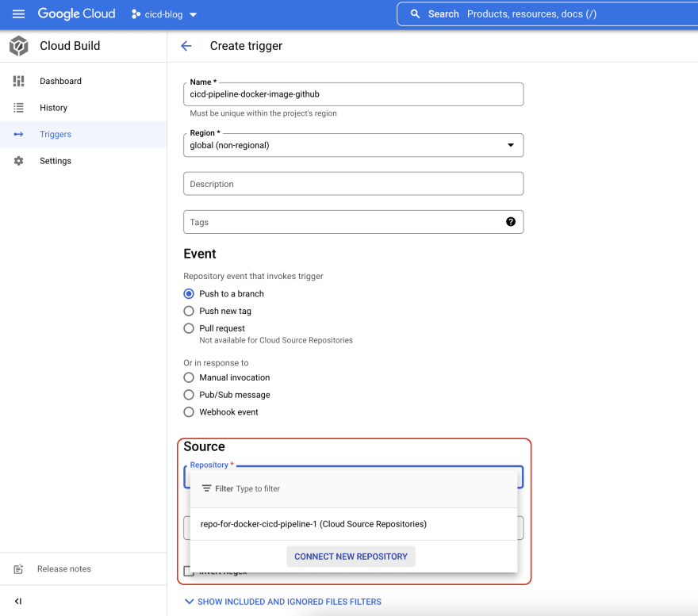Select Push to a branch event
The width and height of the screenshot is (698, 616).
coord(189,294)
